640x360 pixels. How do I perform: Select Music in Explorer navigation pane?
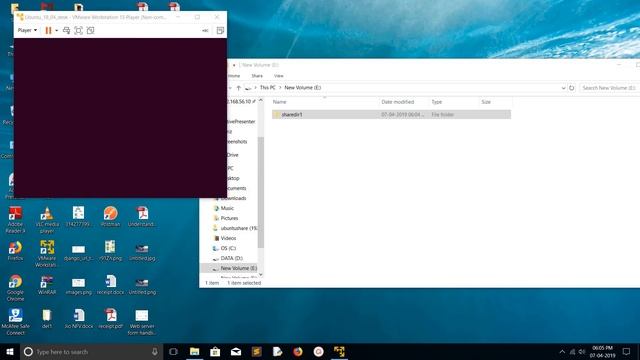227,208
